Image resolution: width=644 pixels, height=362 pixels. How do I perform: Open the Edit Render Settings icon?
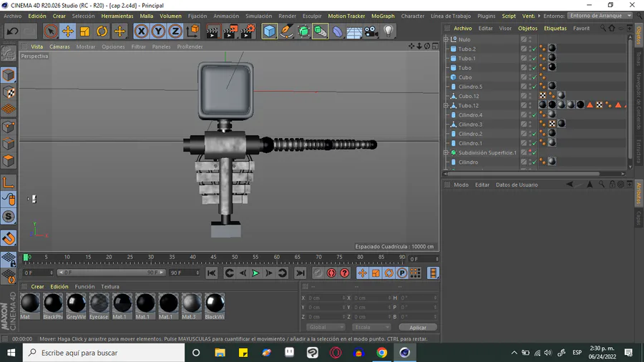[x=247, y=31]
